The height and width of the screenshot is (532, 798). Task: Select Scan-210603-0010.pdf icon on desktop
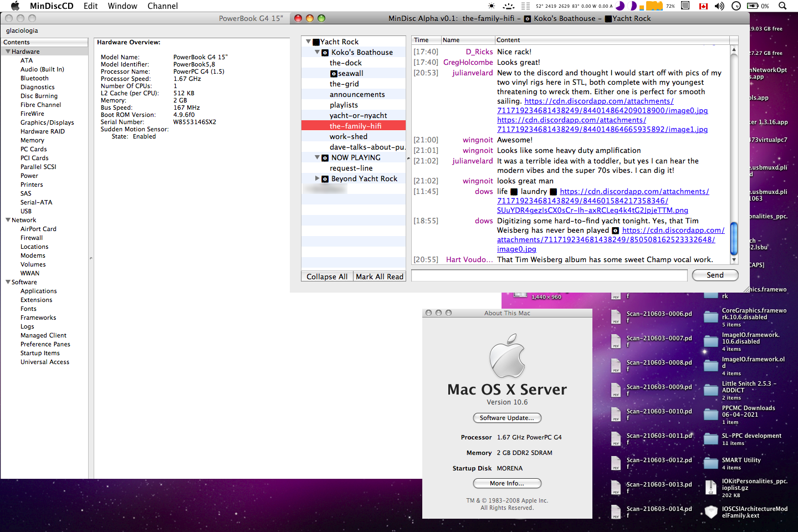(616, 414)
